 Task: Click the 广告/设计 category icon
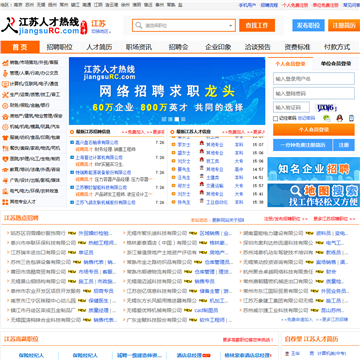click(5, 180)
